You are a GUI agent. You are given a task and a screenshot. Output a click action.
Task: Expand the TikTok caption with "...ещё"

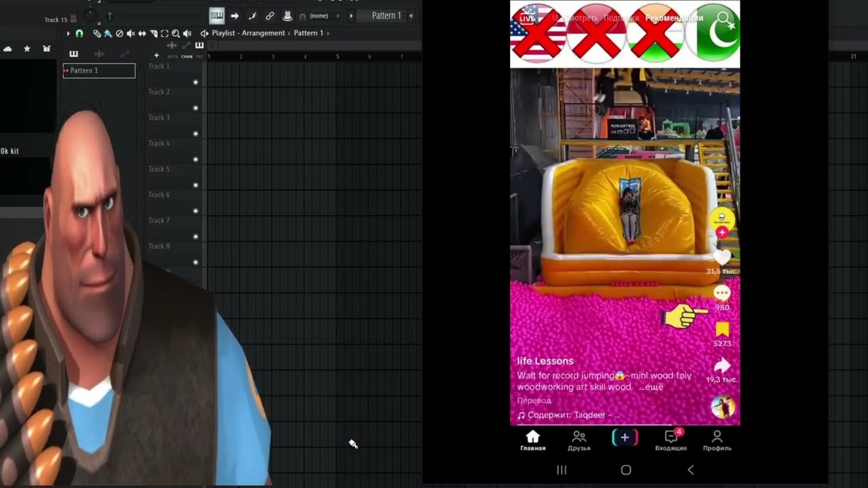[x=651, y=387]
